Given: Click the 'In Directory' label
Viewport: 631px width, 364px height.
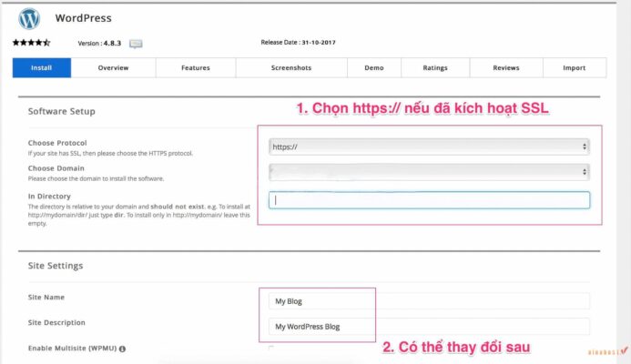Looking at the screenshot, I should [49, 197].
